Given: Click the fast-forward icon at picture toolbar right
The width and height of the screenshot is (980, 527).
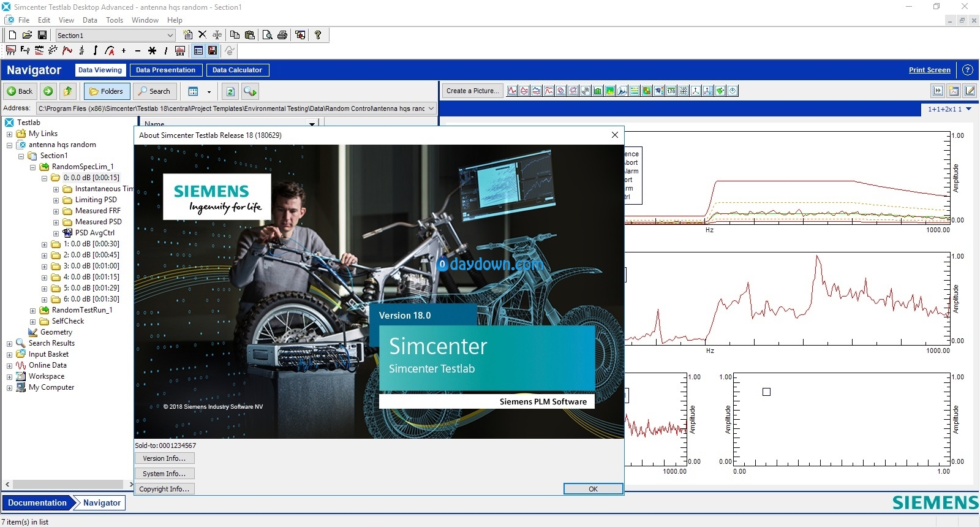Looking at the screenshot, I should point(938,91).
